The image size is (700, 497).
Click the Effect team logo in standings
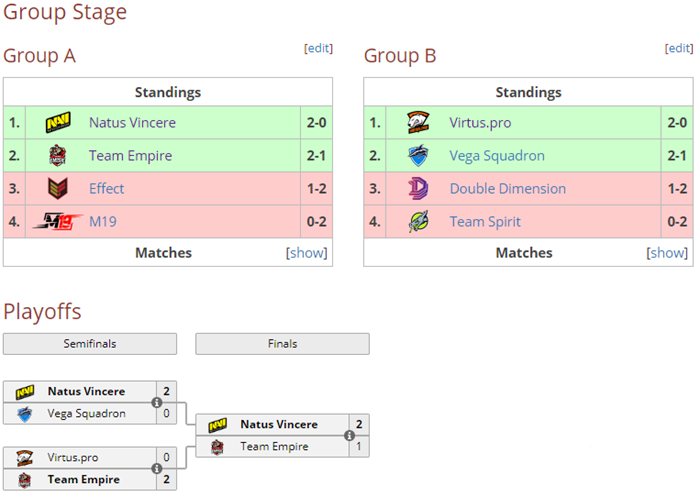click(57, 189)
